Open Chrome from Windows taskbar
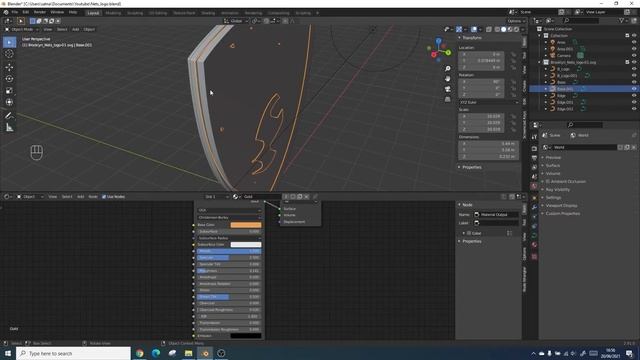Image resolution: width=640 pixels, height=360 pixels. click(140, 353)
